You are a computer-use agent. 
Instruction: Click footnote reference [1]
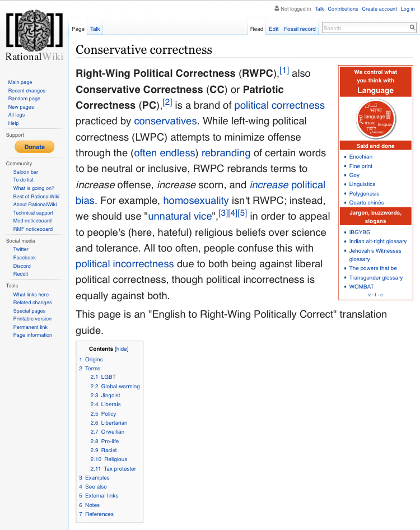(x=284, y=70)
